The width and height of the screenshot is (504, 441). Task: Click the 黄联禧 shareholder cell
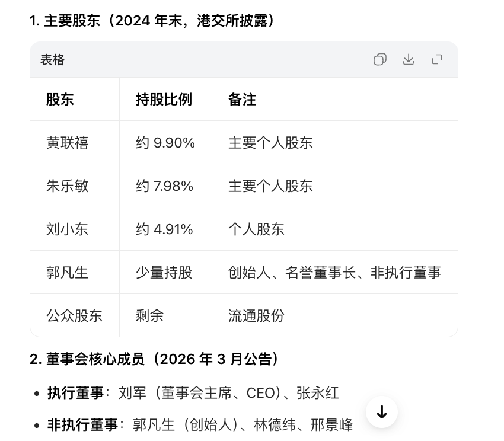pyautogui.click(x=67, y=143)
